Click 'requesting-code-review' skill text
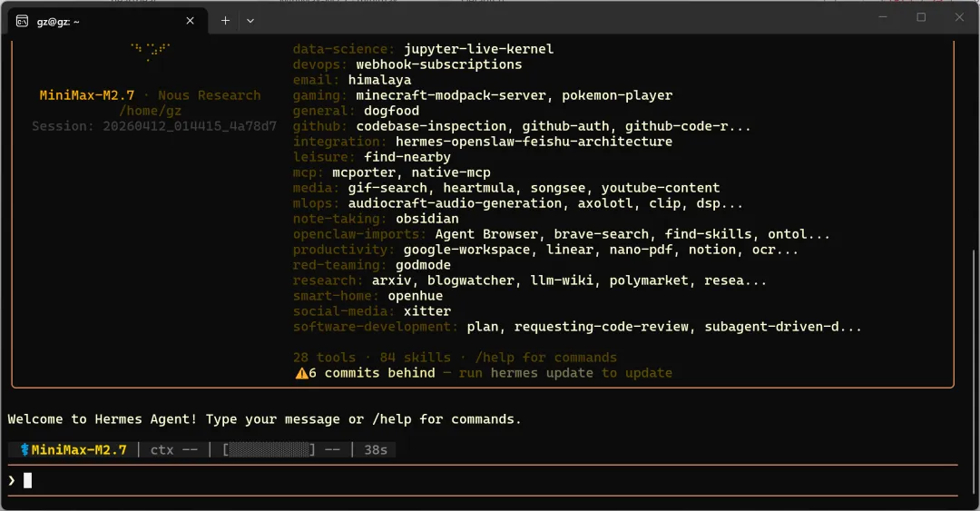980x511 pixels. [601, 327]
